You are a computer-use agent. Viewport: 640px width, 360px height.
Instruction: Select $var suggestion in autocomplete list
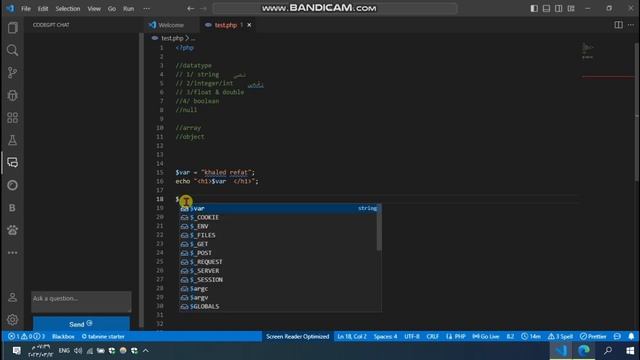coord(279,208)
